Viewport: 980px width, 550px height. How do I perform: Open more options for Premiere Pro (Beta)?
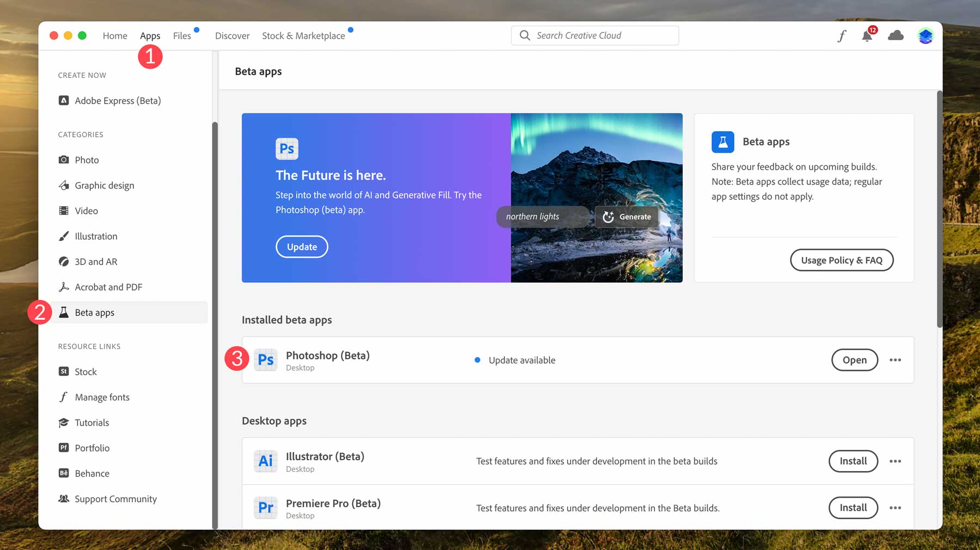pyautogui.click(x=895, y=508)
